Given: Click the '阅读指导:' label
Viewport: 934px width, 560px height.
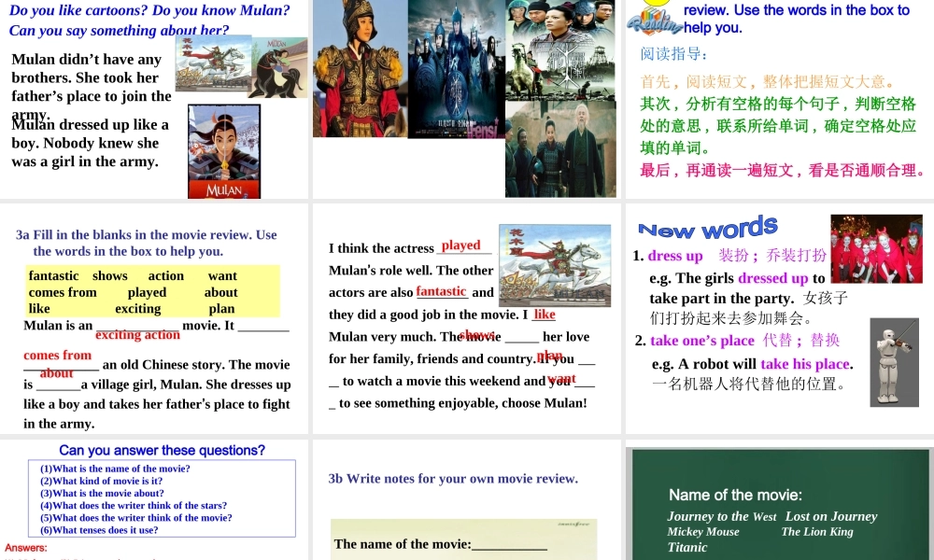Looking at the screenshot, I should tap(673, 54).
